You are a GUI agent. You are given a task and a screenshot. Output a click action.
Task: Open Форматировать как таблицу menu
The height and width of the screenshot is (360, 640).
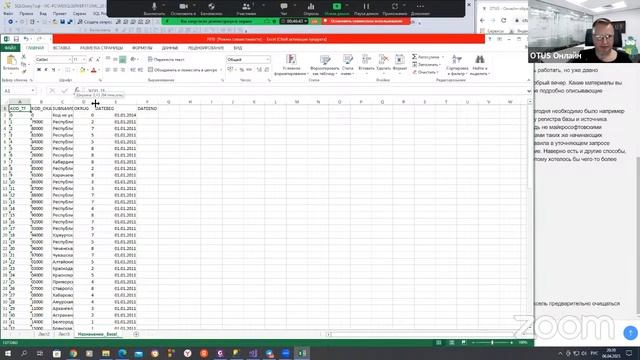tap(325, 65)
